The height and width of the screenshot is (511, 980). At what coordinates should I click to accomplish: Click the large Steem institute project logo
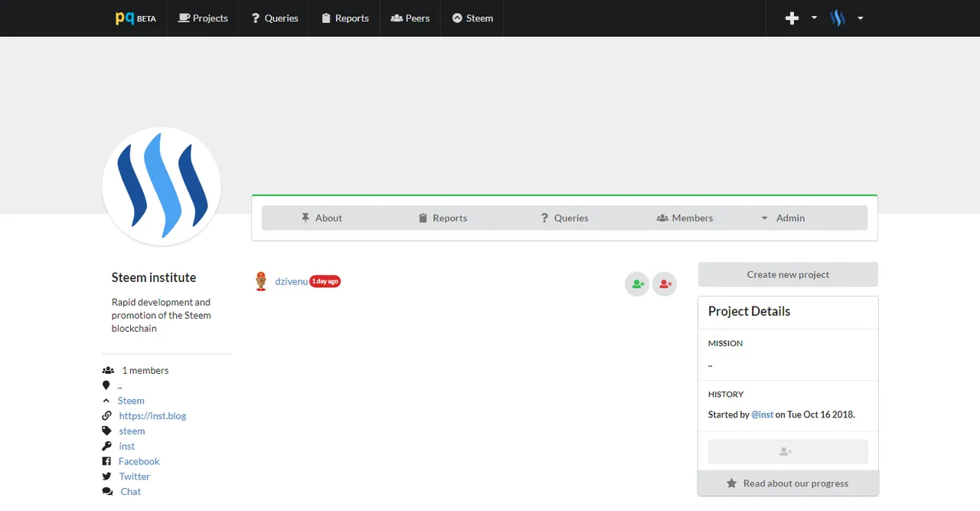[x=162, y=186]
